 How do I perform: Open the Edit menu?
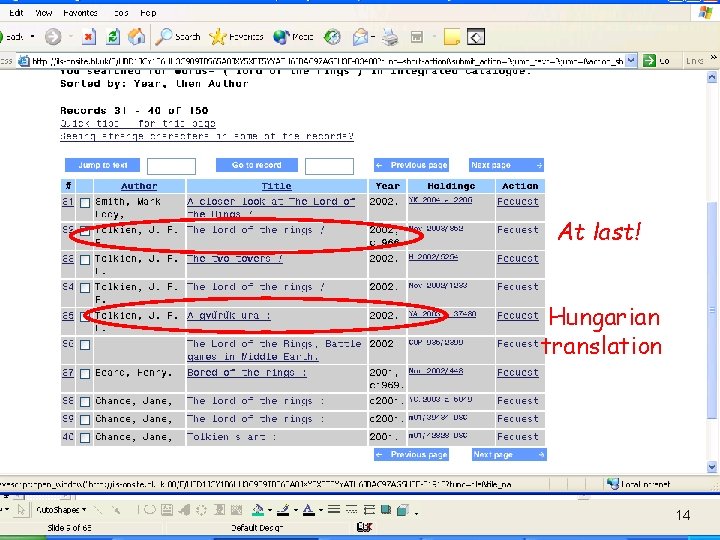tap(16, 13)
